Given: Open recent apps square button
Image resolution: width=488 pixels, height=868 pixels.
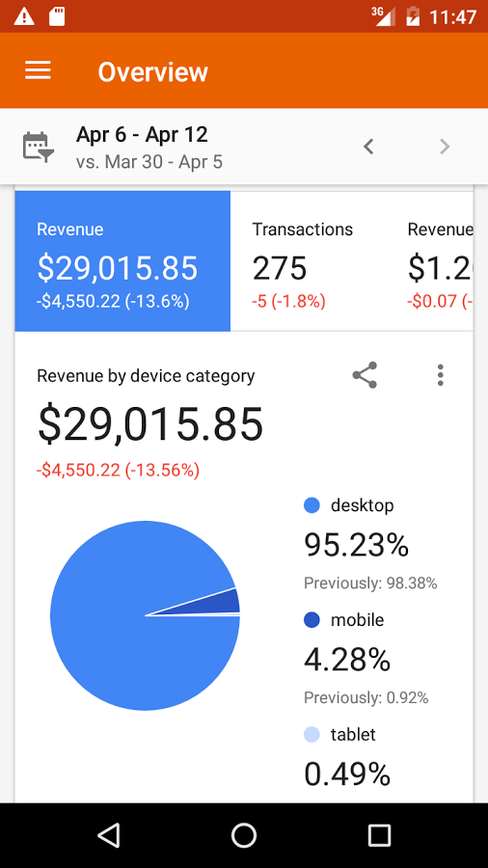Looking at the screenshot, I should pyautogui.click(x=379, y=835).
